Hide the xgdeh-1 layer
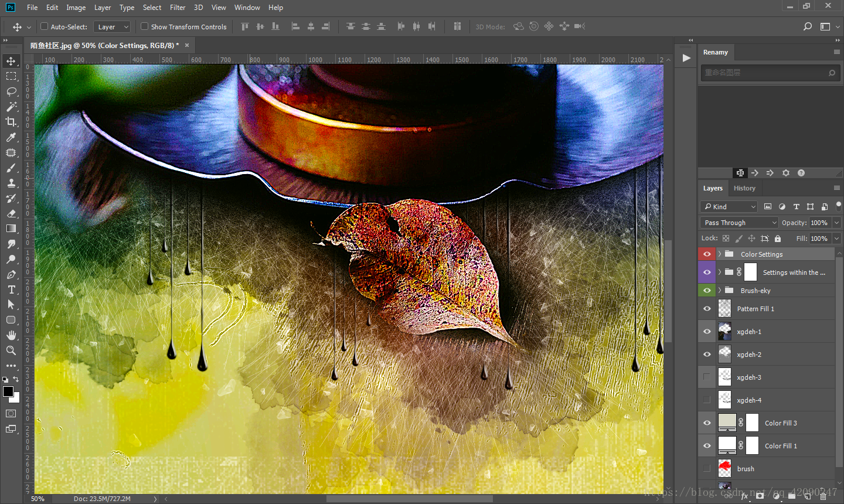This screenshot has height=504, width=844. pyautogui.click(x=707, y=331)
